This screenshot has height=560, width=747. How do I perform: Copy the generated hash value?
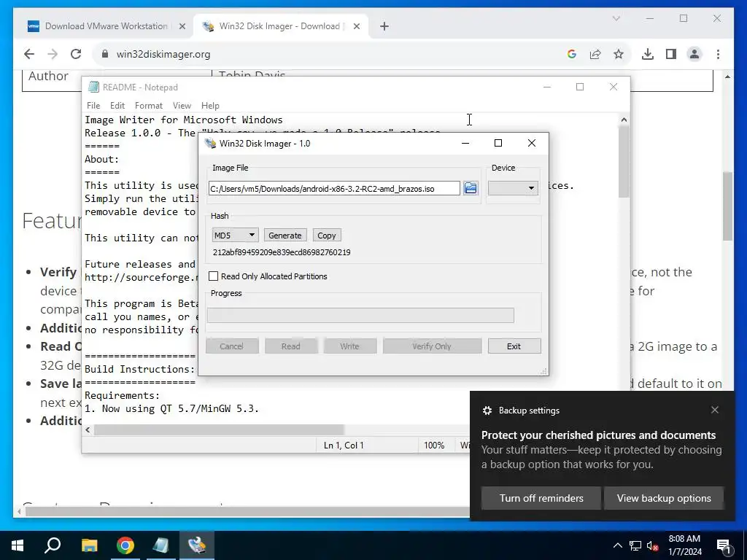point(327,236)
